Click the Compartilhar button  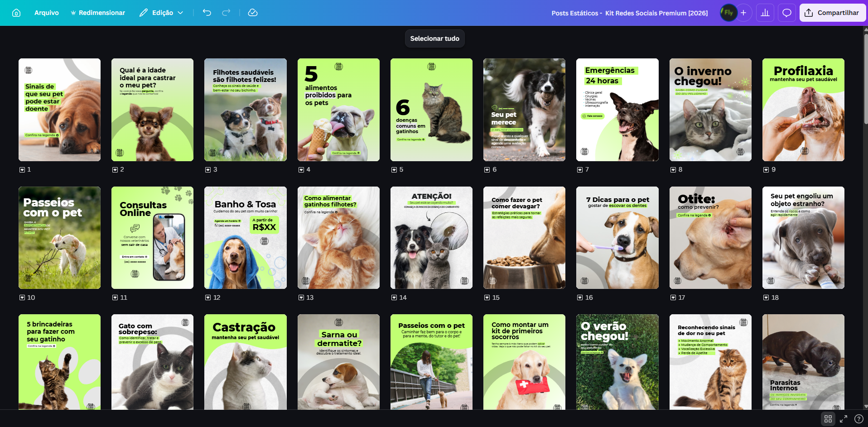click(x=832, y=12)
